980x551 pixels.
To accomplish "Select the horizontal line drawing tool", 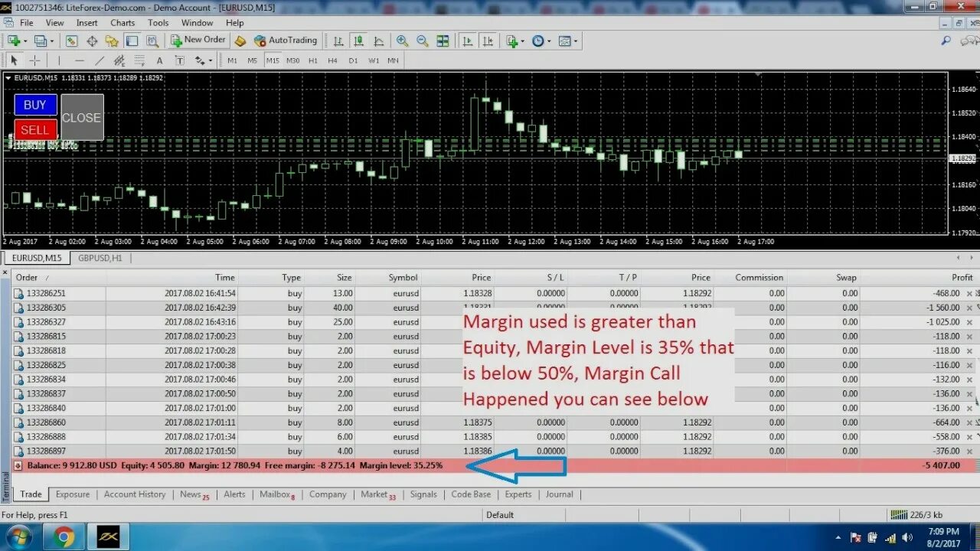I will coord(78,60).
